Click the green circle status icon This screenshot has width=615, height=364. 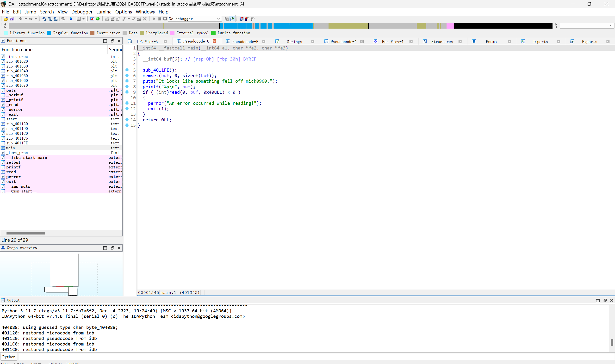click(x=98, y=19)
